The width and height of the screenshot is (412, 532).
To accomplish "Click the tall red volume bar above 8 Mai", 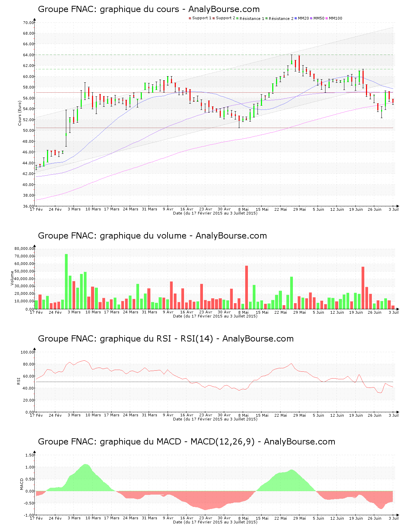I will coord(247,287).
